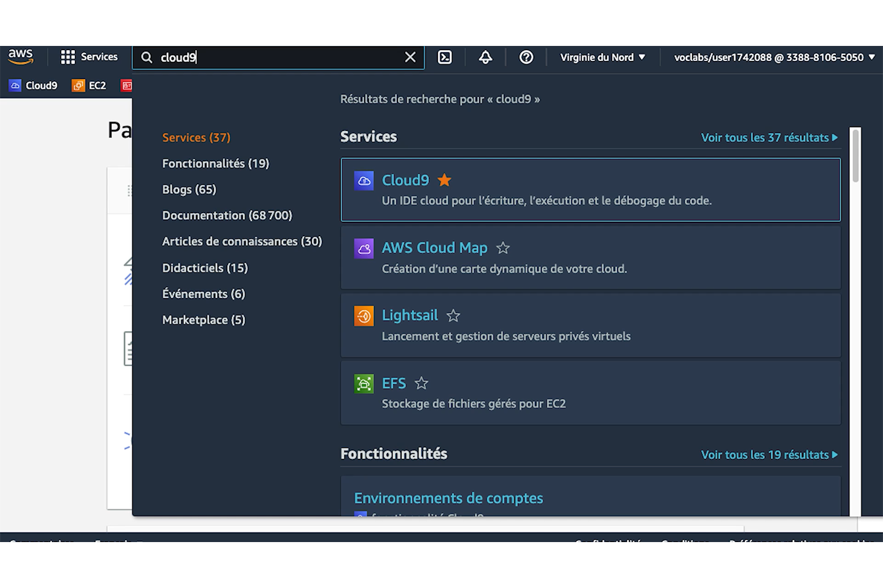This screenshot has width=883, height=588.
Task: Favorite Lightsail with the star
Action: coord(453,315)
